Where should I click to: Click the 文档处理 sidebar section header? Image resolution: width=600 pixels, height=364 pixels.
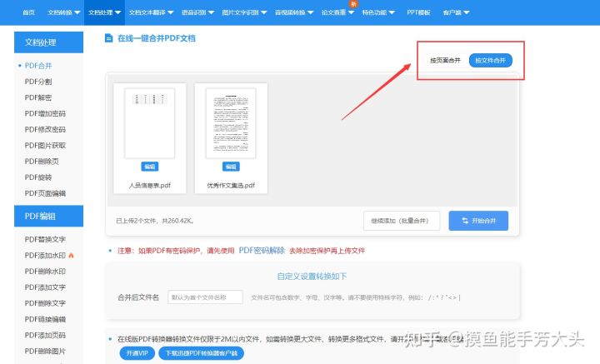[48, 42]
